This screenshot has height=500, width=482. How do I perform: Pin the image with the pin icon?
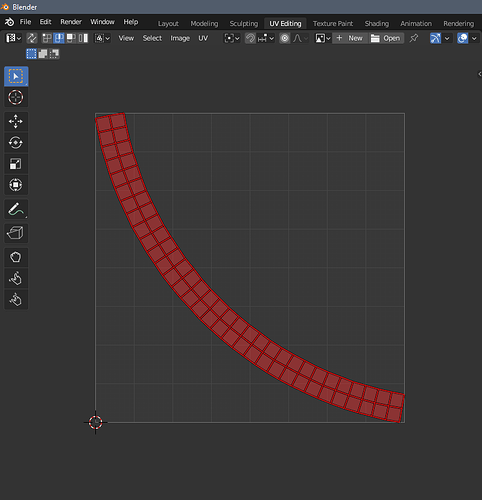[x=414, y=38]
